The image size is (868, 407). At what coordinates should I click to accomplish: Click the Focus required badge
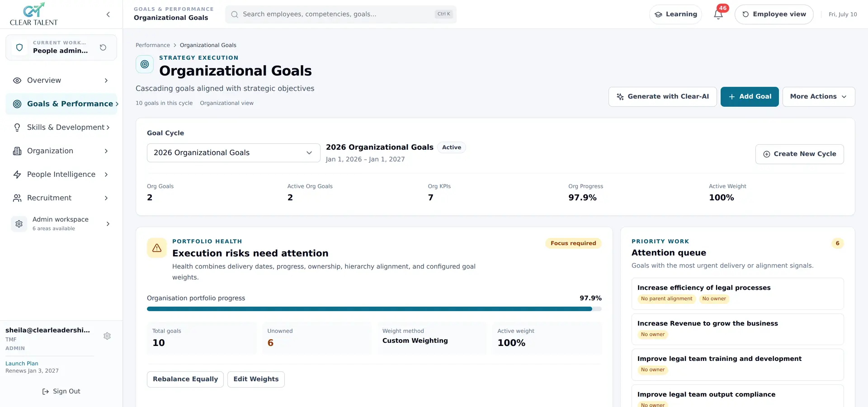pyautogui.click(x=573, y=243)
